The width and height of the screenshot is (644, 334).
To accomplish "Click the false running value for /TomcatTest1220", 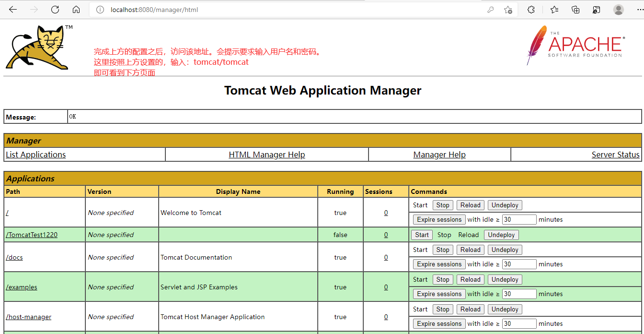I will 340,235.
